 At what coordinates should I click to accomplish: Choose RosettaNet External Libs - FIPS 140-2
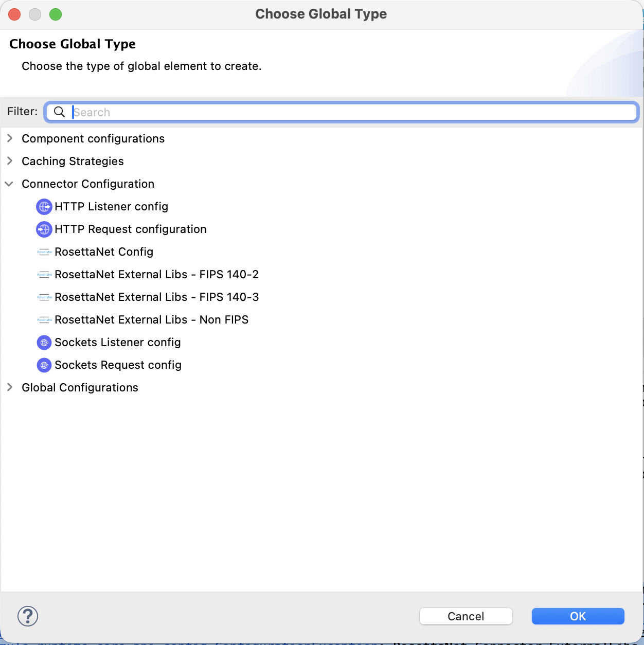(x=157, y=275)
